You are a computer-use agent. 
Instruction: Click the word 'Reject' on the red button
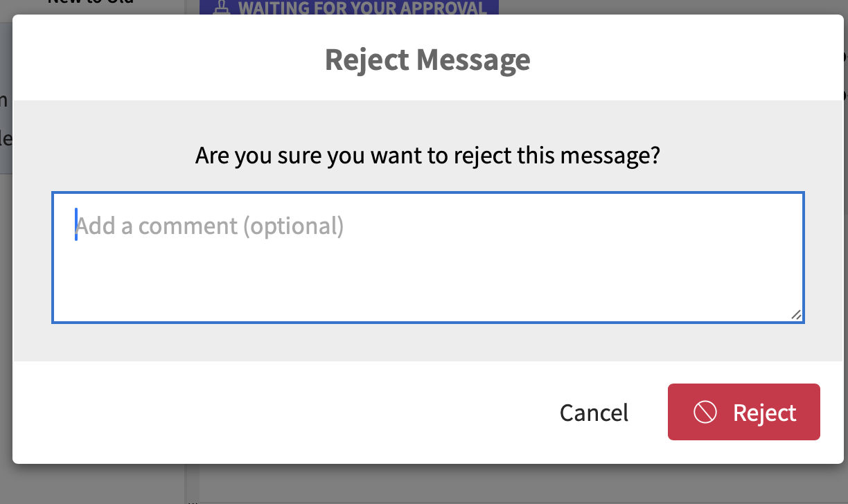point(765,413)
